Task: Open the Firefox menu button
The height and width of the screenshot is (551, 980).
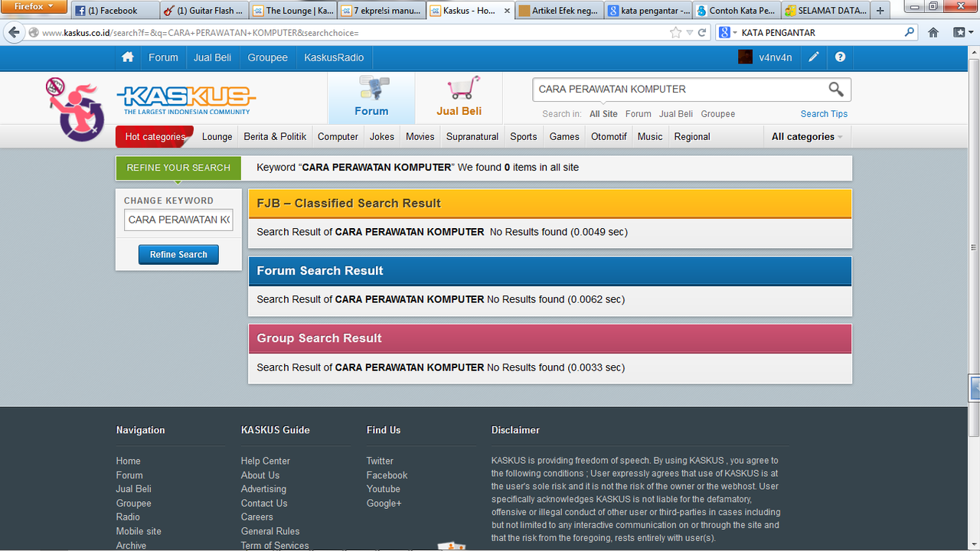Action: click(34, 6)
